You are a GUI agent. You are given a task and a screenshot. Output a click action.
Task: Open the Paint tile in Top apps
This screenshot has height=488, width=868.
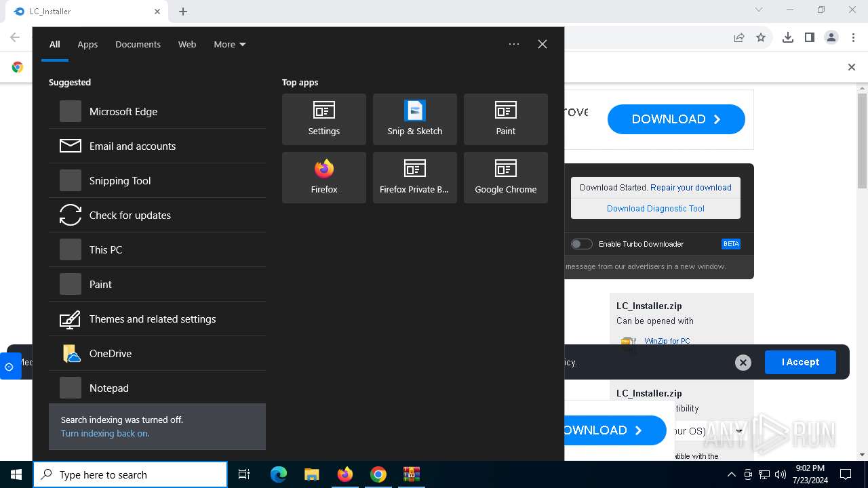point(506,119)
